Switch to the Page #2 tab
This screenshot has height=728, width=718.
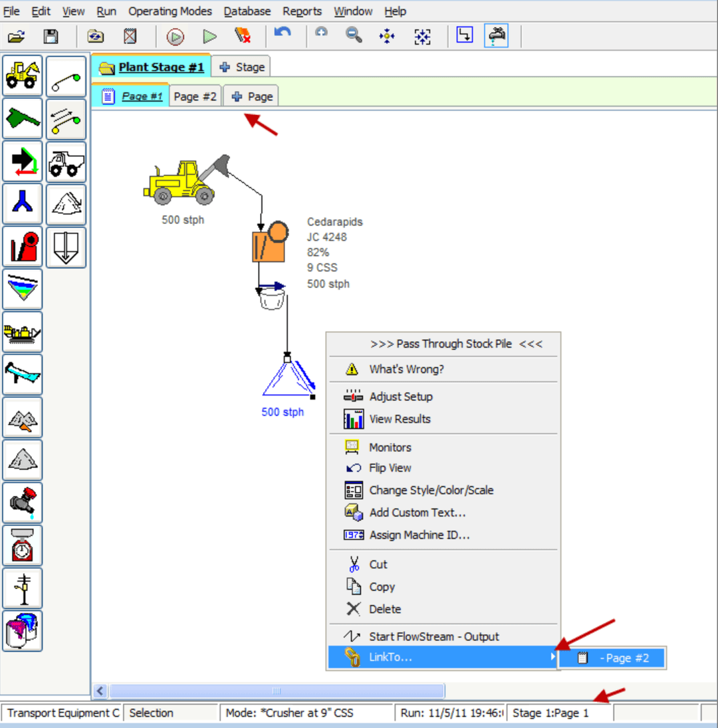pyautogui.click(x=195, y=96)
